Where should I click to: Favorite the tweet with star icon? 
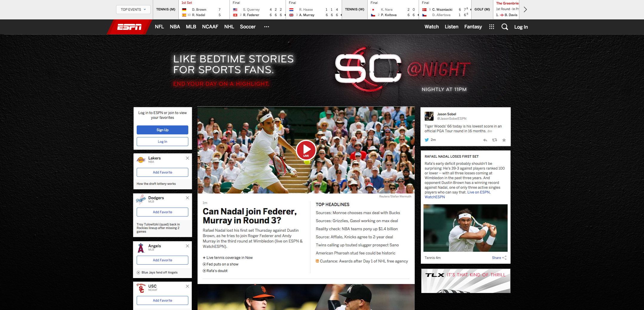coord(504,140)
